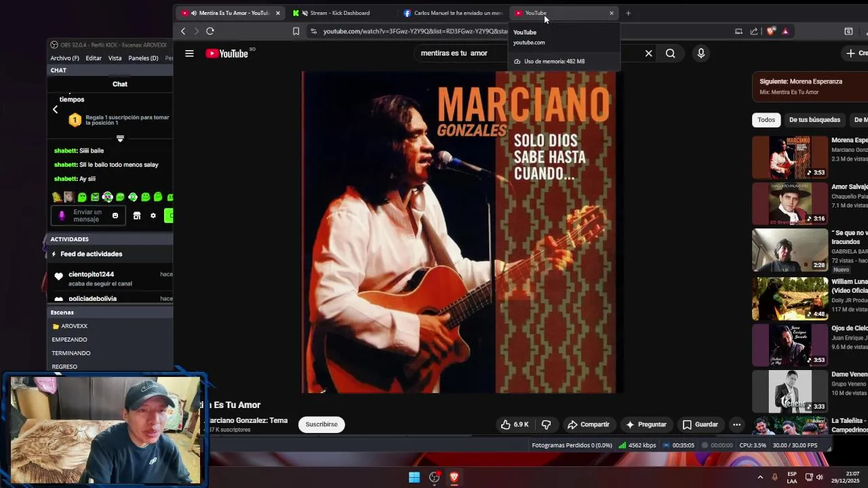The height and width of the screenshot is (488, 868).
Task: Open chat shop icon
Action: coord(137,216)
